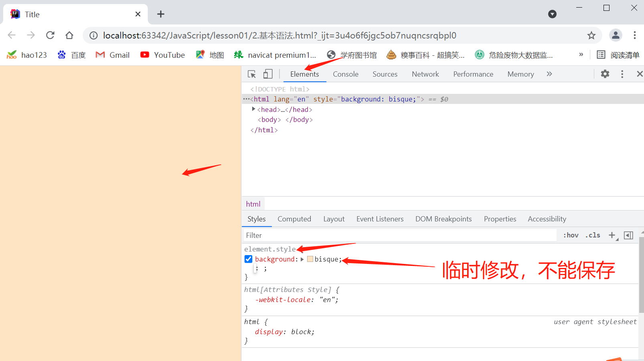This screenshot has height=361, width=644.
Task: Click the html breadcrumb
Action: [253, 204]
